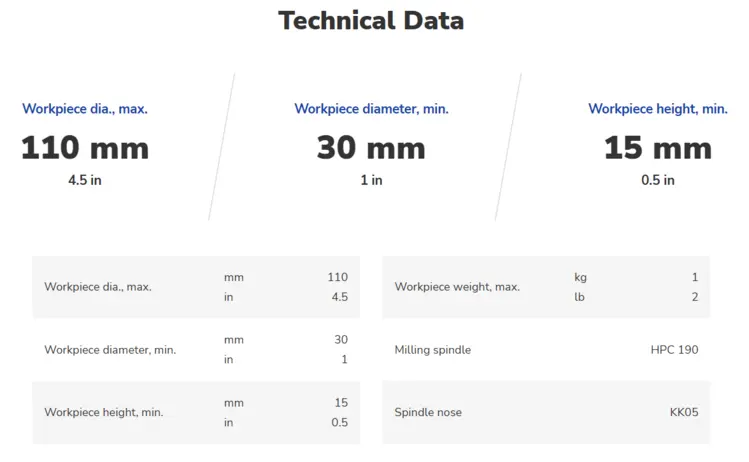Select the Workpiece dia., max. table row
The image size is (749, 462).
196,287
